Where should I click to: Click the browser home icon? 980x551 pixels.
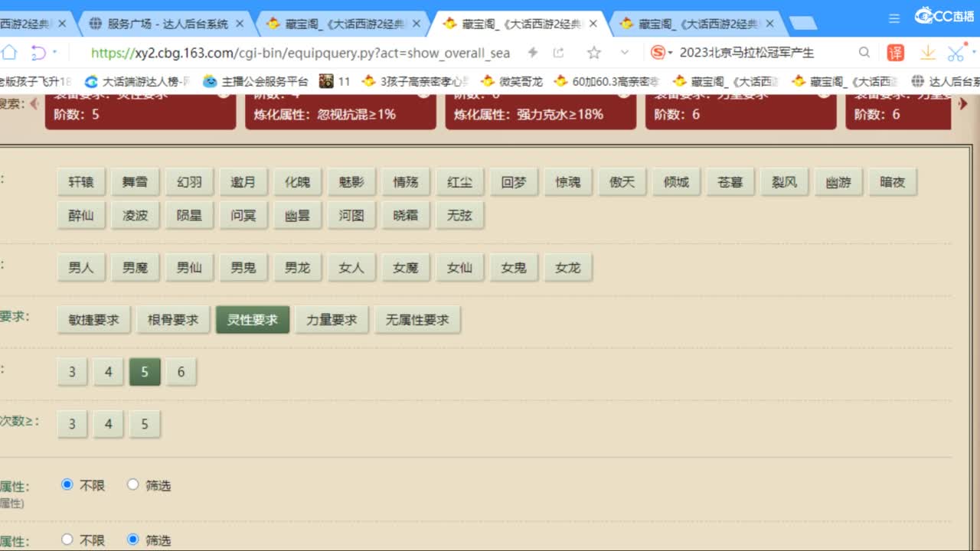[x=8, y=52]
